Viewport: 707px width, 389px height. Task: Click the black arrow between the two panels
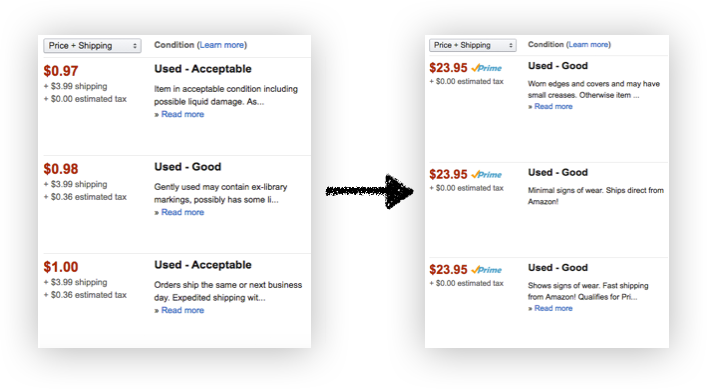[370, 192]
